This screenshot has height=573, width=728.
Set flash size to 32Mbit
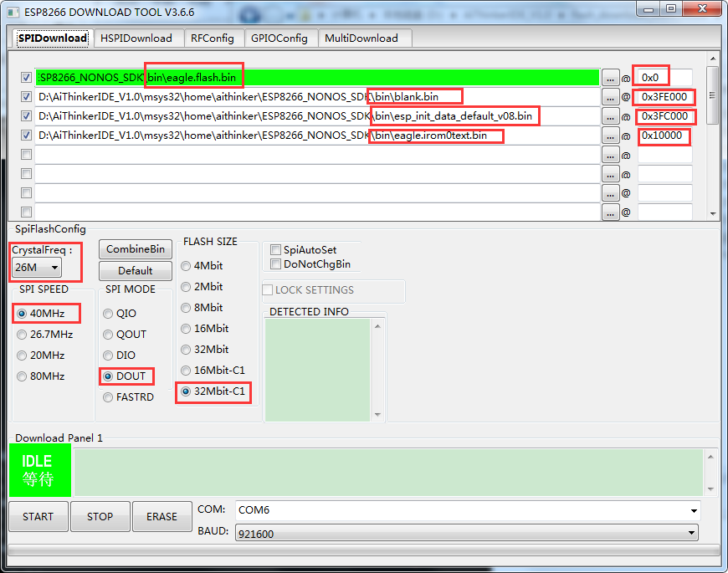[x=186, y=350]
